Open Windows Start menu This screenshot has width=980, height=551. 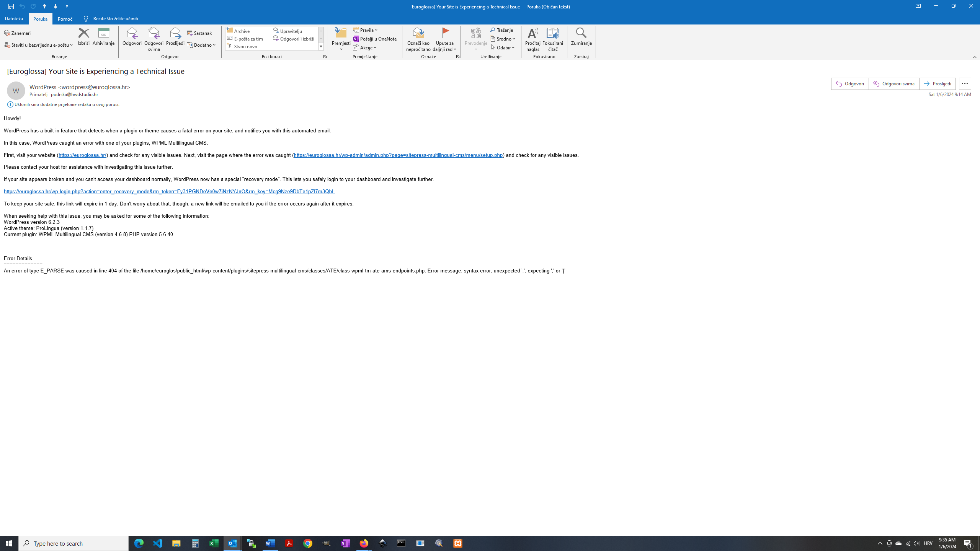9,543
